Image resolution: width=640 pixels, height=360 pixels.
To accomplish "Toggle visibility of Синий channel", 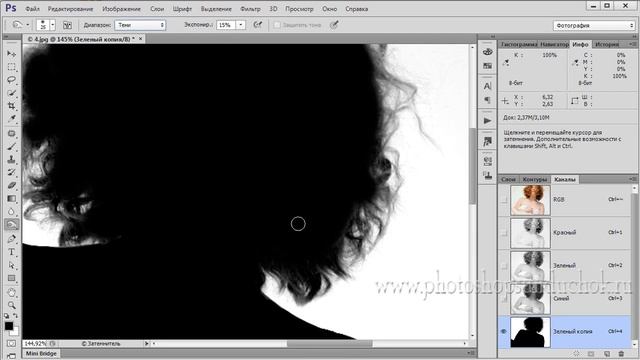I will pyautogui.click(x=504, y=299).
